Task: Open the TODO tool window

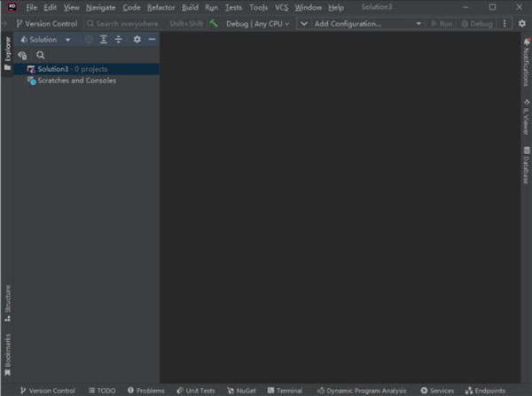Action: pos(102,391)
